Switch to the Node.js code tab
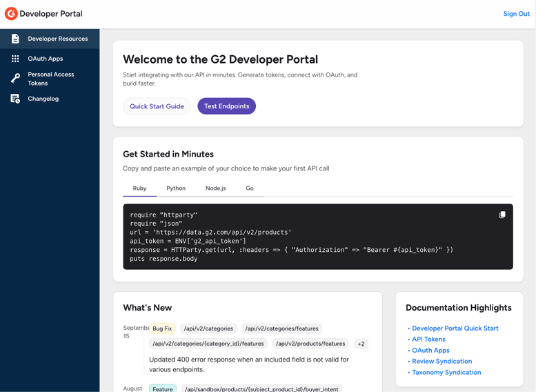 click(215, 188)
